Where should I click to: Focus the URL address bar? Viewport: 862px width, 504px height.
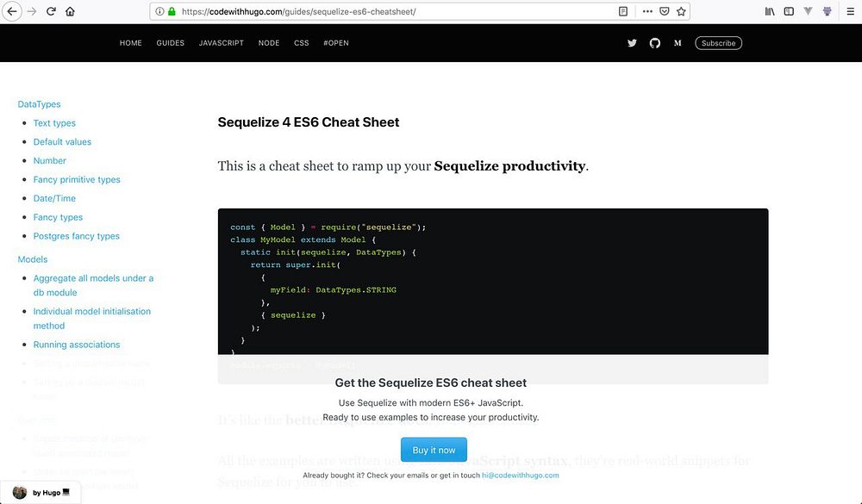point(388,12)
